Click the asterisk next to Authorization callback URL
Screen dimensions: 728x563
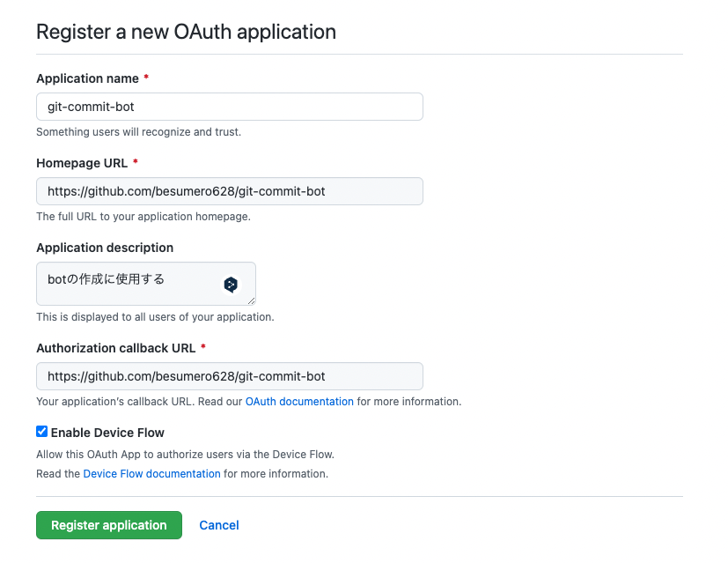pyautogui.click(x=203, y=347)
